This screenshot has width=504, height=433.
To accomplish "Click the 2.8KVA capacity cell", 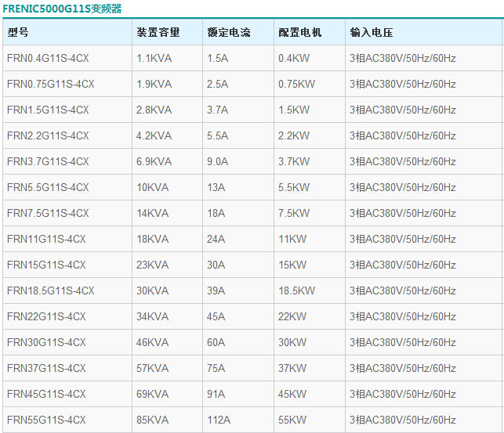I will click(154, 110).
